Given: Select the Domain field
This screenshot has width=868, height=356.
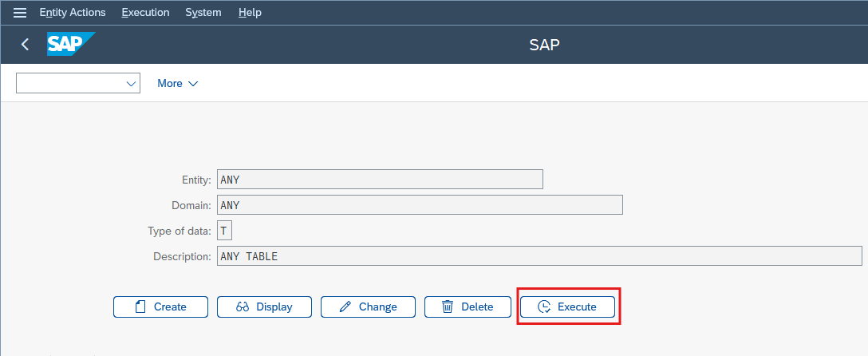Looking at the screenshot, I should [x=420, y=205].
